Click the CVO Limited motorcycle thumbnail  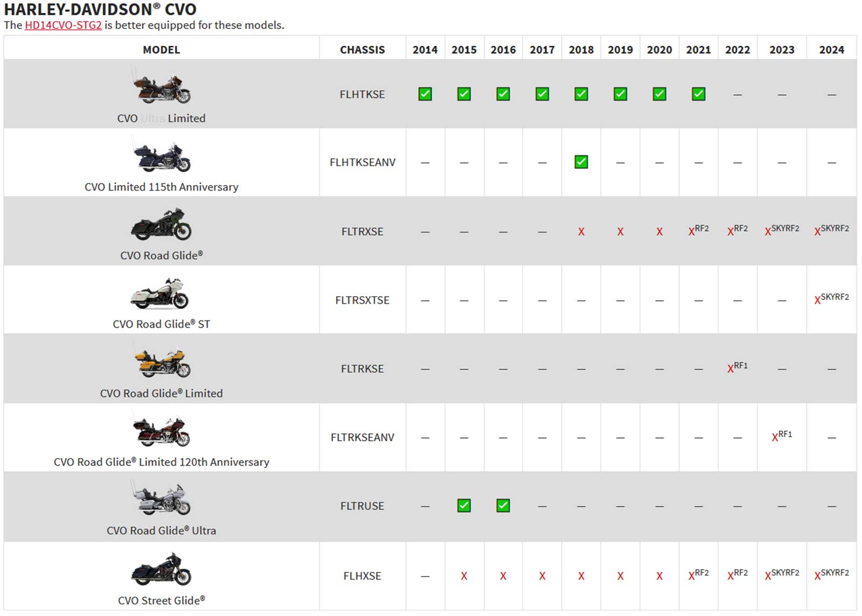[162, 88]
